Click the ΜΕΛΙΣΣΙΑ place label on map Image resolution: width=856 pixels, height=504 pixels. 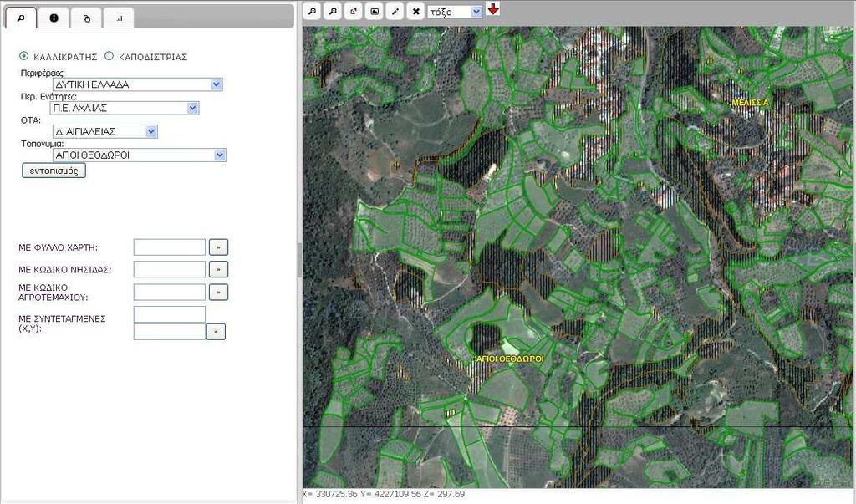750,103
